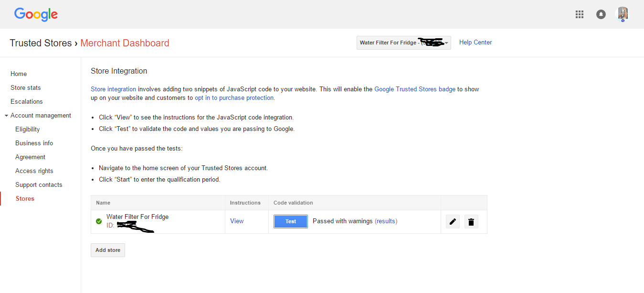View code validation results link
The image size is (644, 293).
tap(386, 221)
